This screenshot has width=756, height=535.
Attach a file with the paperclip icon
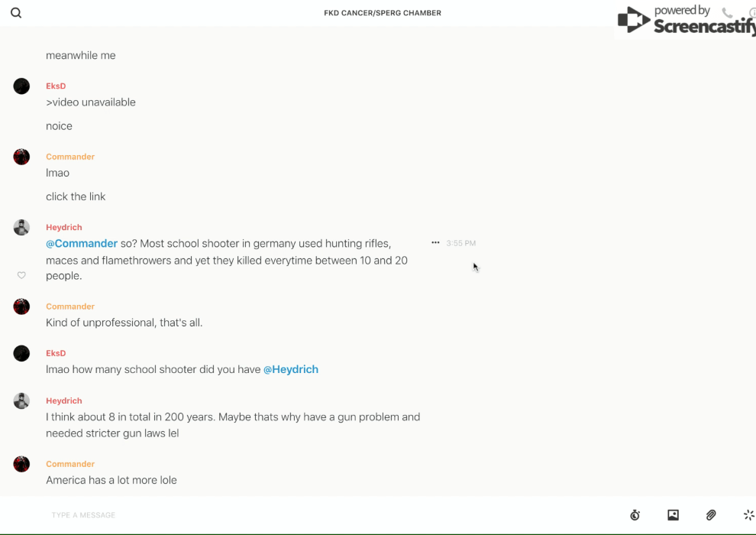(x=711, y=515)
